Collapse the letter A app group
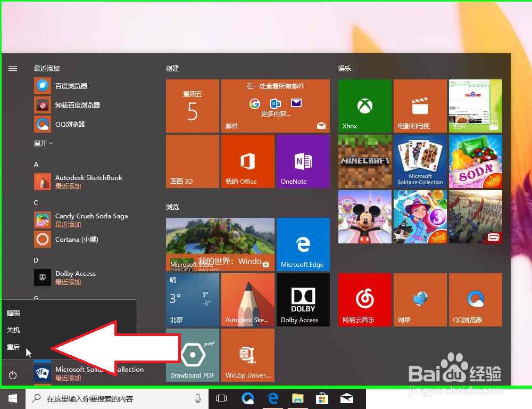 (36, 164)
